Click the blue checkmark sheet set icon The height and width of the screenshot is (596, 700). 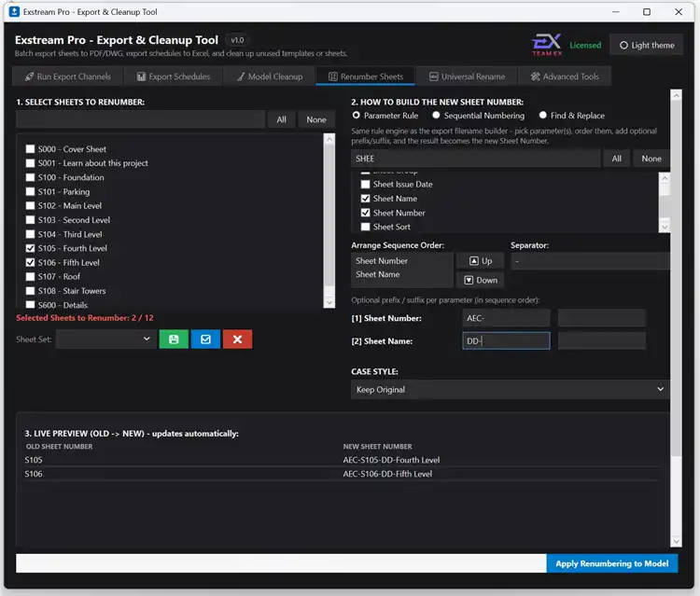(205, 340)
